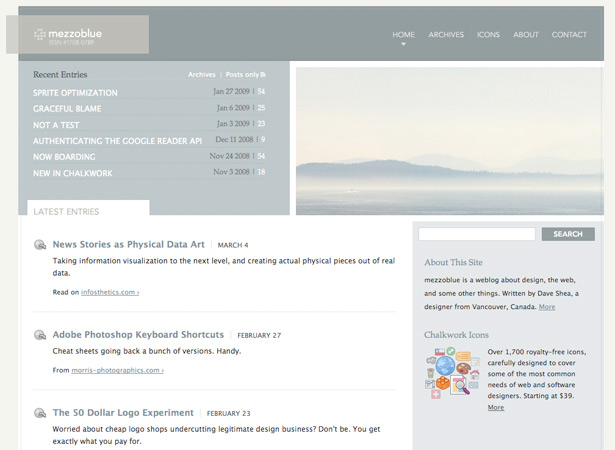The width and height of the screenshot is (615, 450).
Task: Focus the search text field
Action: (477, 234)
